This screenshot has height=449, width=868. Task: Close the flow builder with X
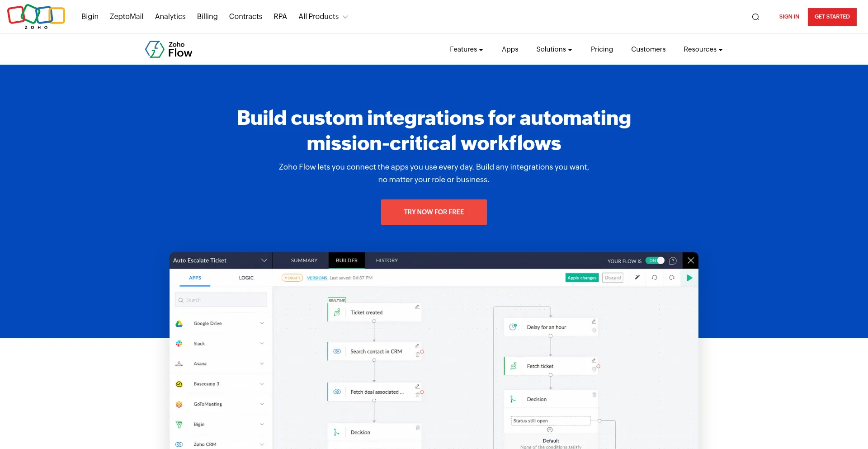(x=690, y=260)
